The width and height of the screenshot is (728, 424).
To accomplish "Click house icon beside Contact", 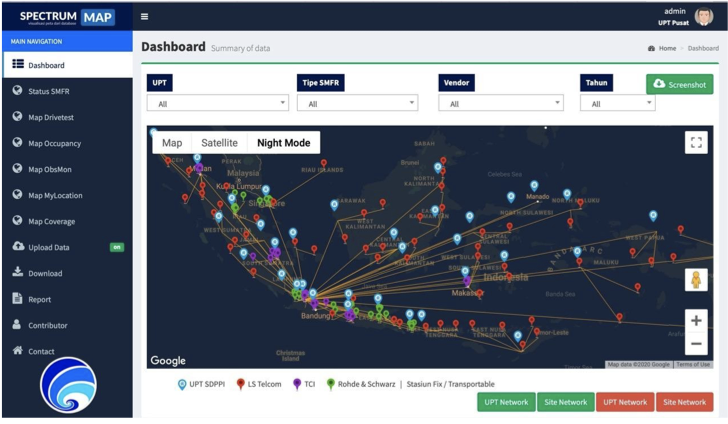I will coord(18,350).
